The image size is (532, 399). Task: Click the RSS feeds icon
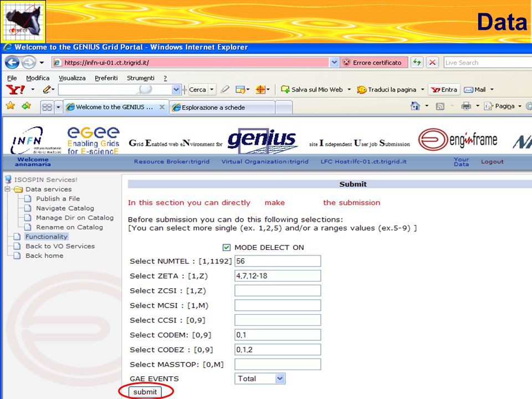(x=440, y=106)
